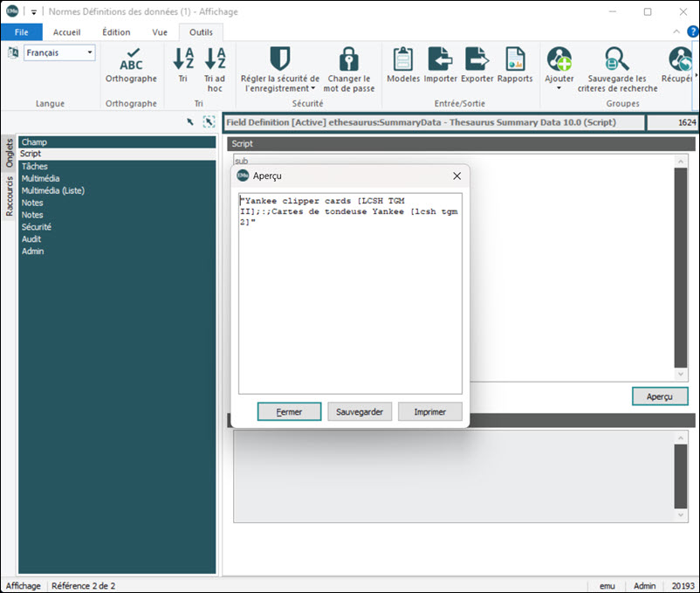Click the arrow pointer icon above tabs
The image size is (700, 593).
(x=190, y=121)
